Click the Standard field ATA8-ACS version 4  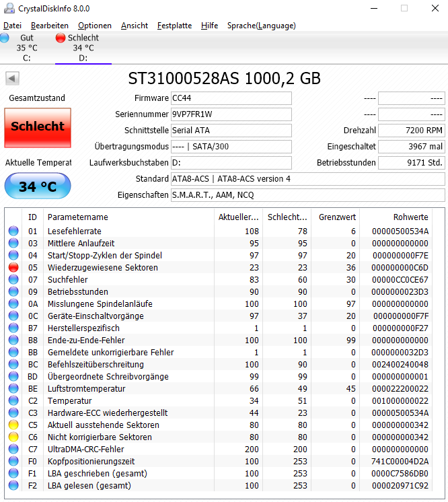308,178
